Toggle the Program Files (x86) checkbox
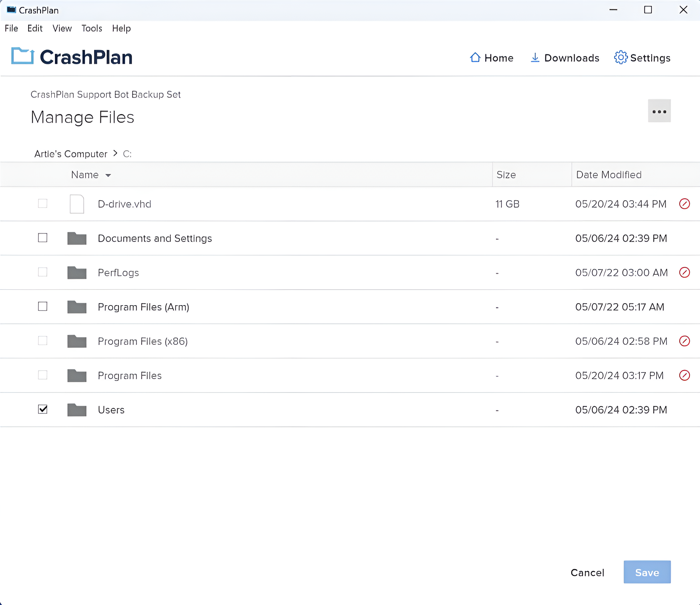The width and height of the screenshot is (700, 605). coord(42,341)
